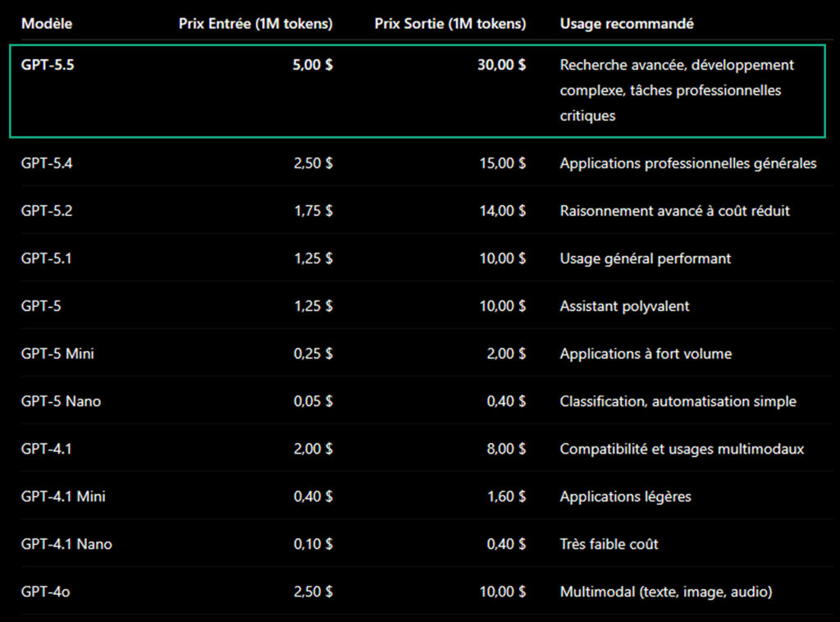Screen dimensions: 840x622
Task: Select the GPT-4o model name
Action: pyautogui.click(x=46, y=592)
